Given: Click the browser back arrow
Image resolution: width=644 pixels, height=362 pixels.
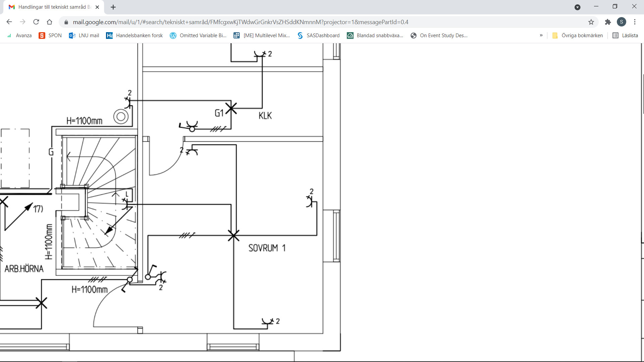Looking at the screenshot, I should pyautogui.click(x=9, y=22).
